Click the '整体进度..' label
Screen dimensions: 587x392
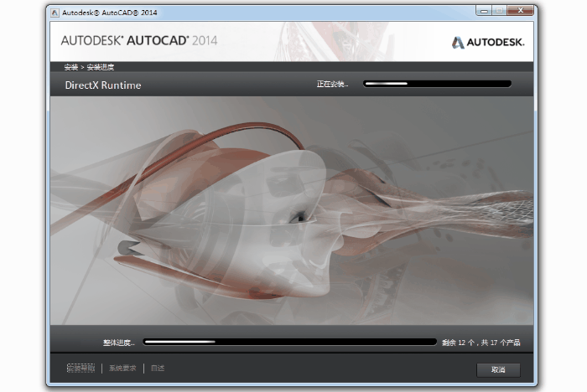[119, 343]
